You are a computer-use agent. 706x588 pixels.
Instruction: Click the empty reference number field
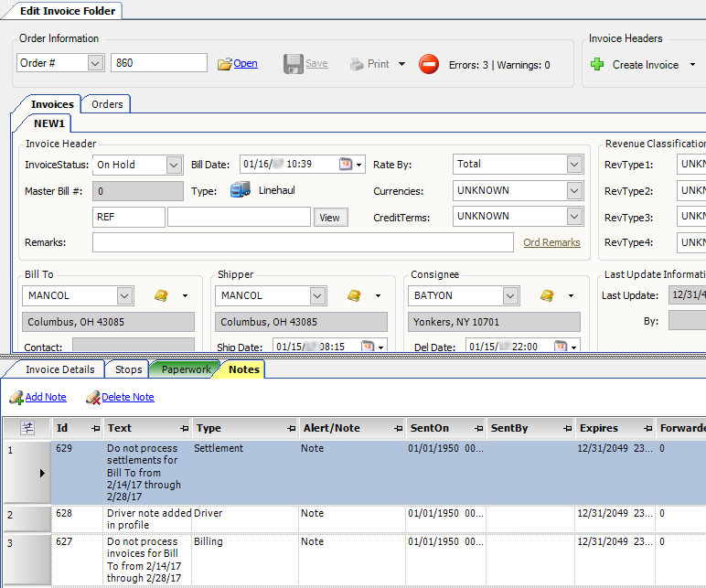click(239, 217)
